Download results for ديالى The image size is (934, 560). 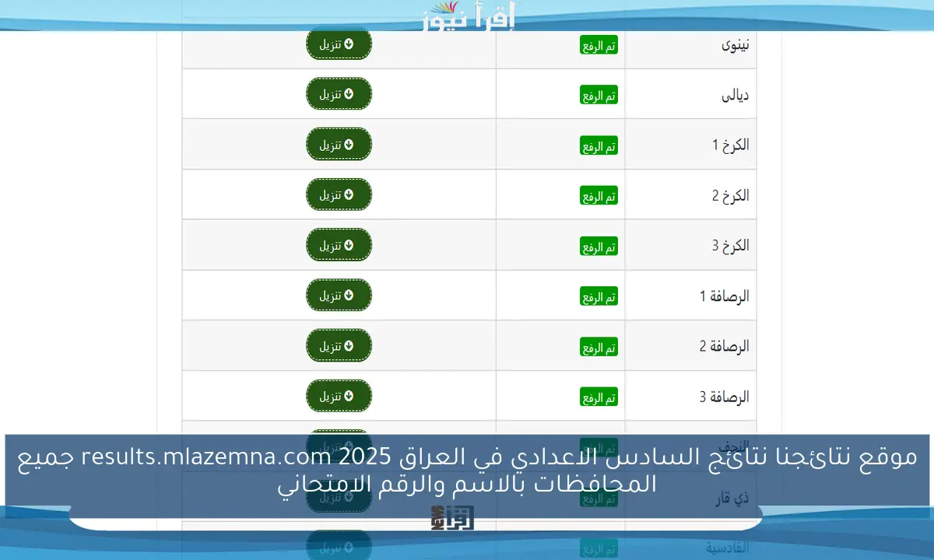click(339, 94)
